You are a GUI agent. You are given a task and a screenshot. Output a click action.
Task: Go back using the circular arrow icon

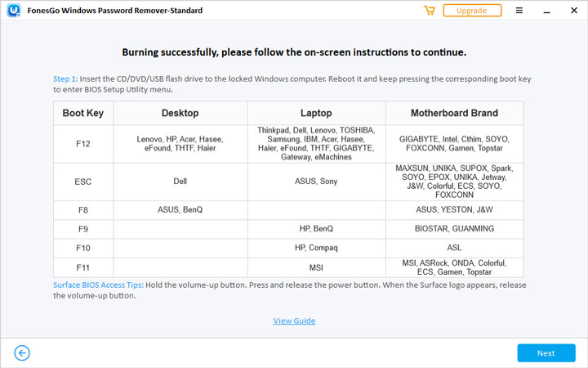(x=22, y=353)
